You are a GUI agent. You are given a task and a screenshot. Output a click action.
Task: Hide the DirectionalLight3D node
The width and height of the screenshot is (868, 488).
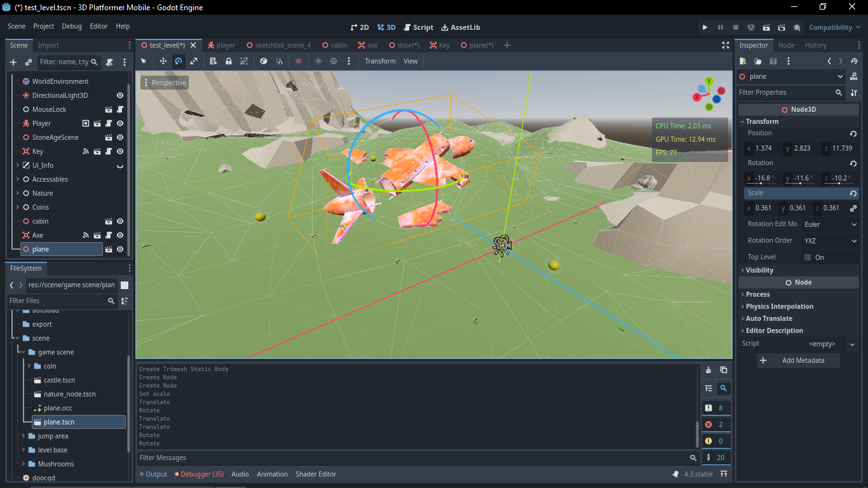tap(120, 95)
